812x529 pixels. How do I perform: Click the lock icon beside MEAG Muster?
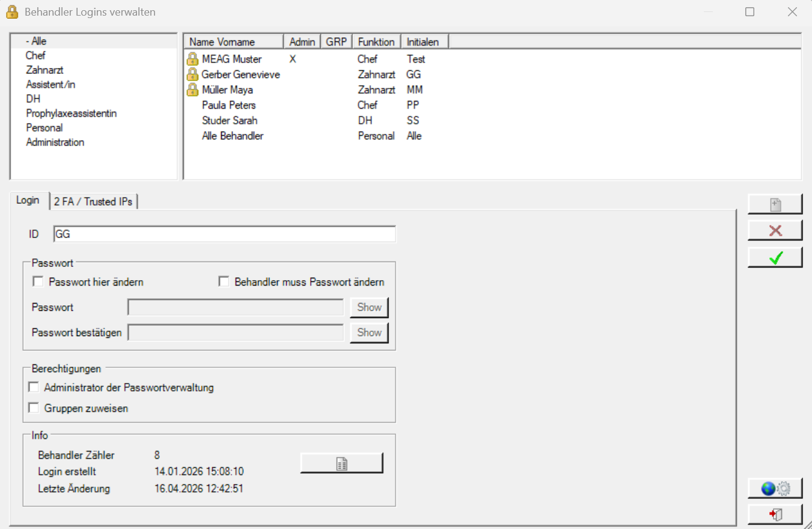pos(192,59)
